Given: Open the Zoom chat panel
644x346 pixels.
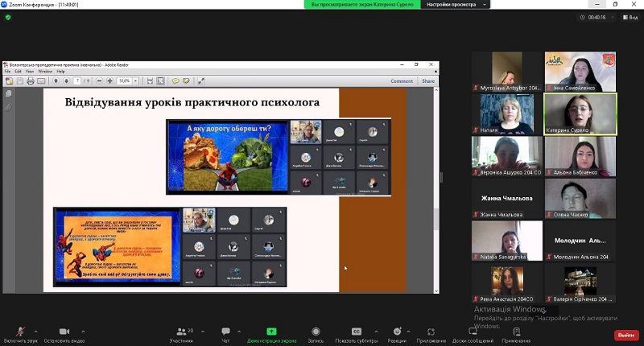Looking at the screenshot, I should (225, 332).
